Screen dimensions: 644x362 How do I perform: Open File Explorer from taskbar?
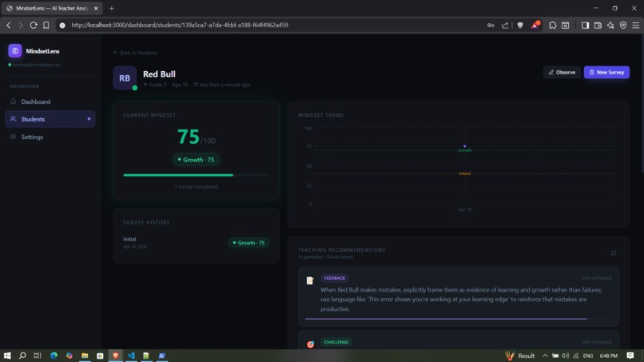[x=85, y=356]
